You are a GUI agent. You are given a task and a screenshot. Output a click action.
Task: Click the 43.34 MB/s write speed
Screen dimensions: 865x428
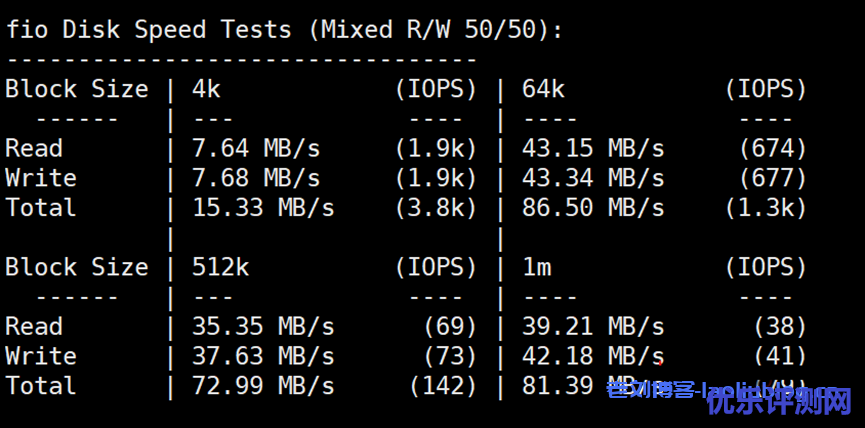[593, 178]
